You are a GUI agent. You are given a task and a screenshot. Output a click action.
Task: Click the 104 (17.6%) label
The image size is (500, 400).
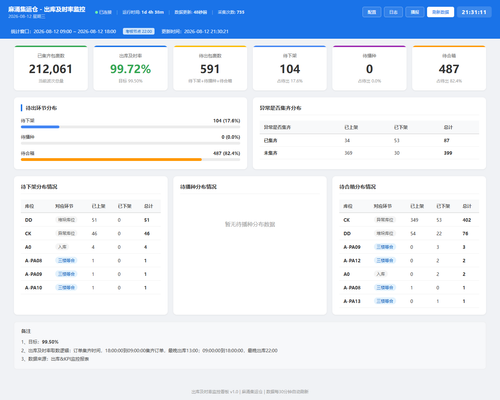point(227,121)
